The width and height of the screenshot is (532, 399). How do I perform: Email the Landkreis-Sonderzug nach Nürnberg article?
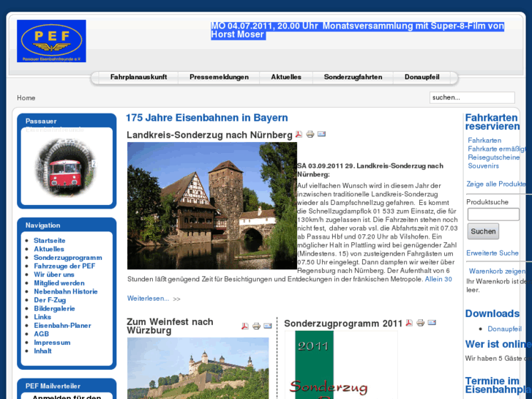[x=321, y=134]
